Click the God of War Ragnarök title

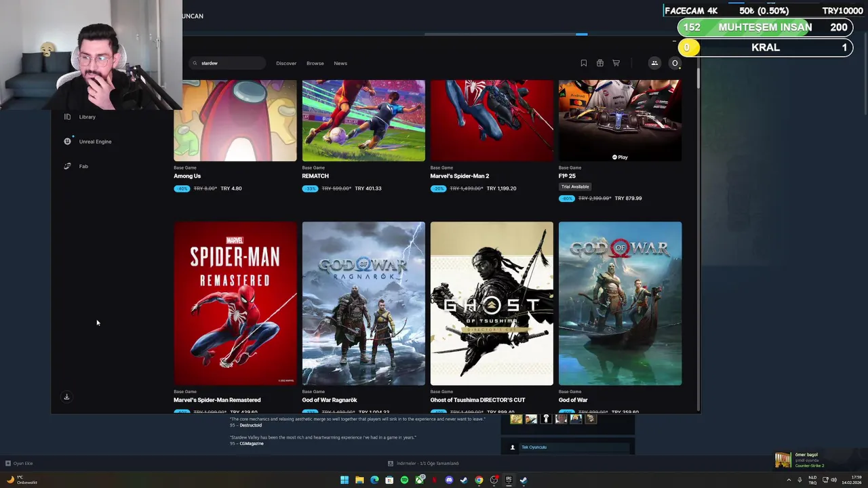[x=330, y=400]
